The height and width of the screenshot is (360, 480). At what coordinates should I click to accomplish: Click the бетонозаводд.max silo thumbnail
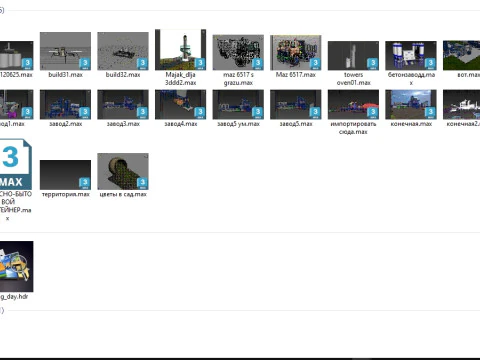coord(411,56)
